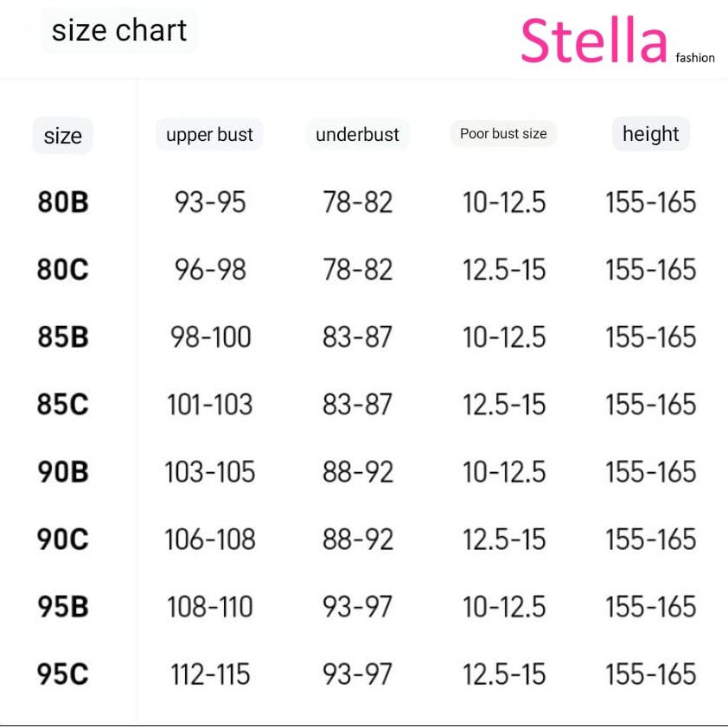Click the 98-100 upper bust value

click(x=210, y=336)
